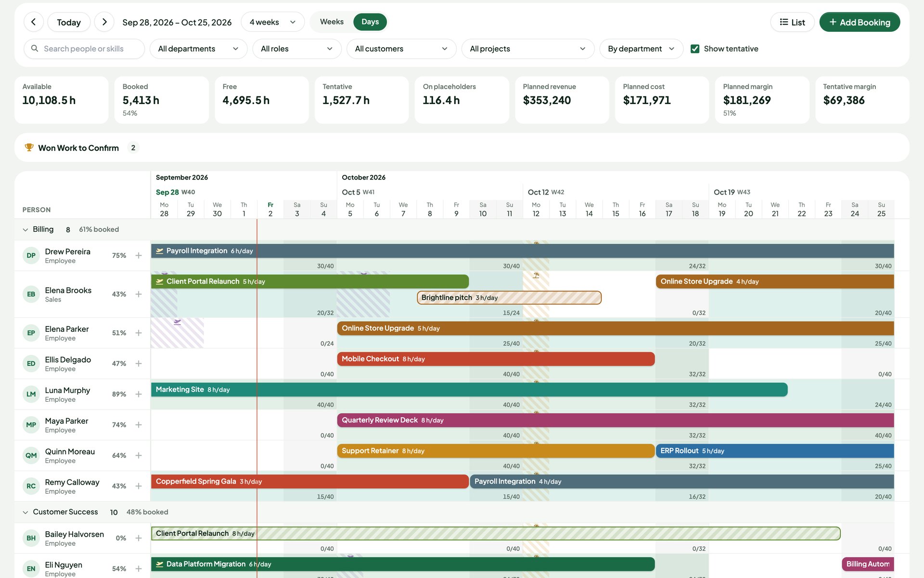The image size is (924, 578).
Task: Add a booking for Luna Murphy
Action: 139,394
